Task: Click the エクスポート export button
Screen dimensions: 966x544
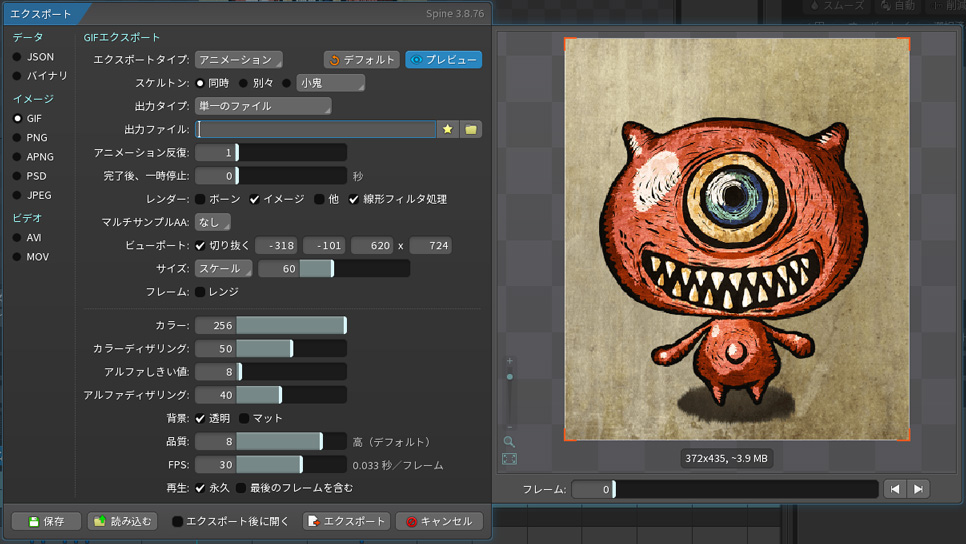Action: (x=347, y=521)
